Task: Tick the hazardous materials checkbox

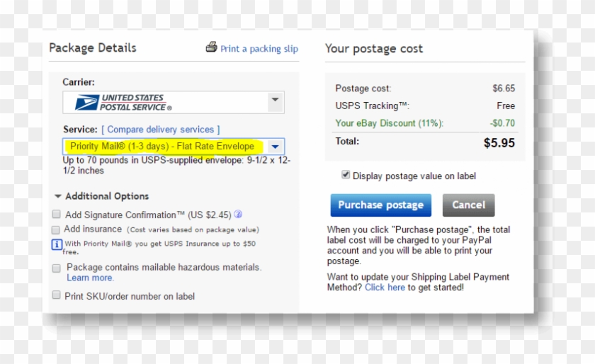Action: (57, 268)
